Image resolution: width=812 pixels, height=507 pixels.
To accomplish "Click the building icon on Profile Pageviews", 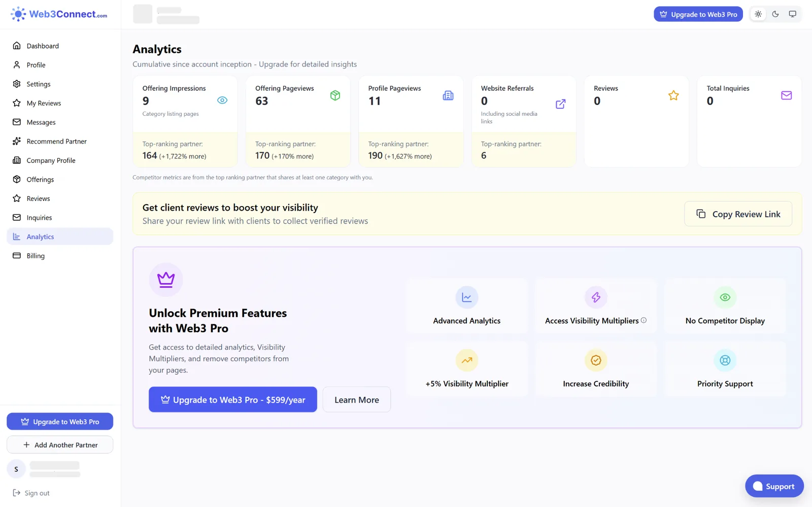I will coord(448,95).
